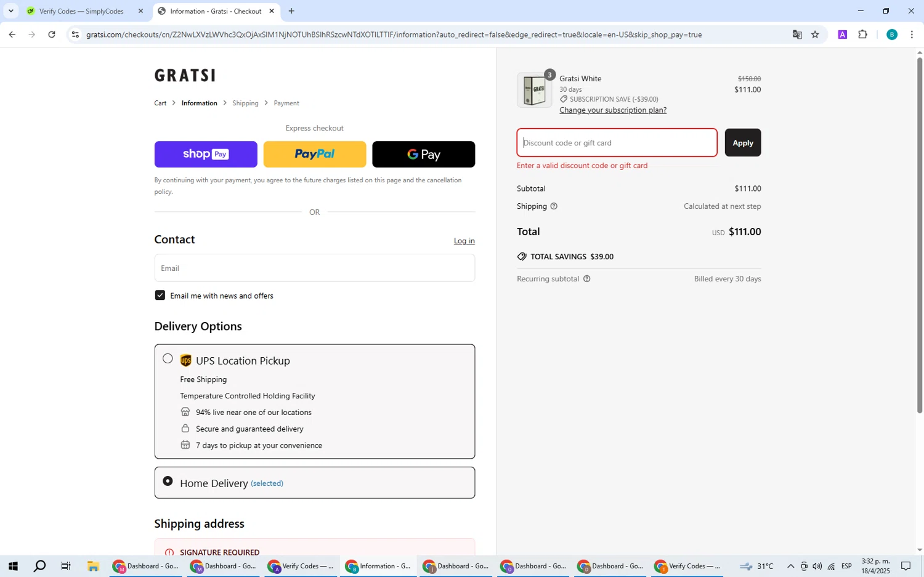This screenshot has height=577, width=924.
Task: Select the Information - Gratsi - Checkout tab
Action: coord(216,11)
